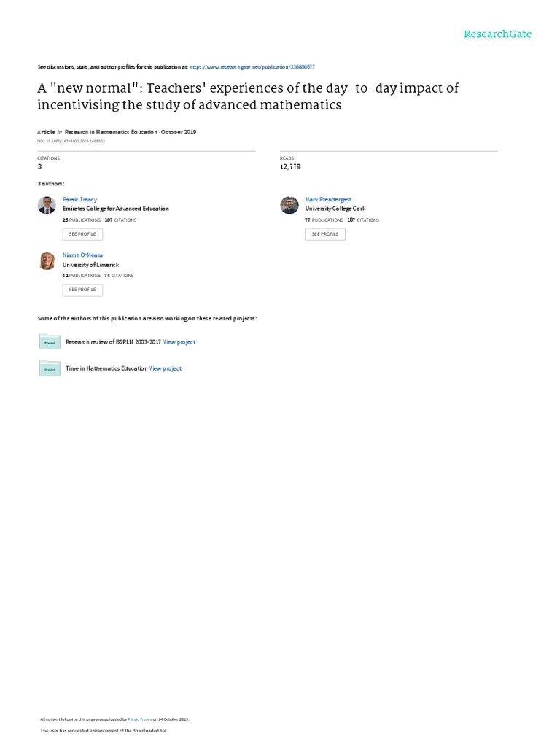560x747 pixels.
Task: Click Niamh O'Meara's profile photo
Action: point(47,260)
